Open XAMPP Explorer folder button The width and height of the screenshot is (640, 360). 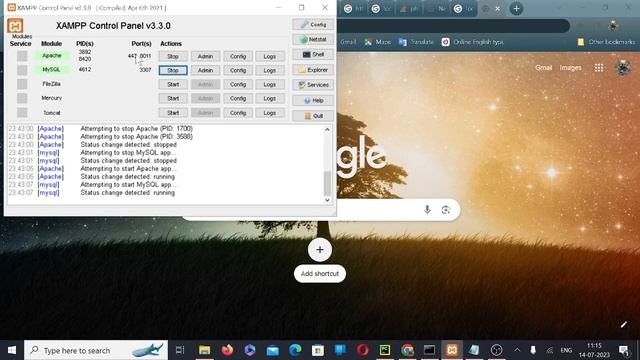[x=313, y=70]
